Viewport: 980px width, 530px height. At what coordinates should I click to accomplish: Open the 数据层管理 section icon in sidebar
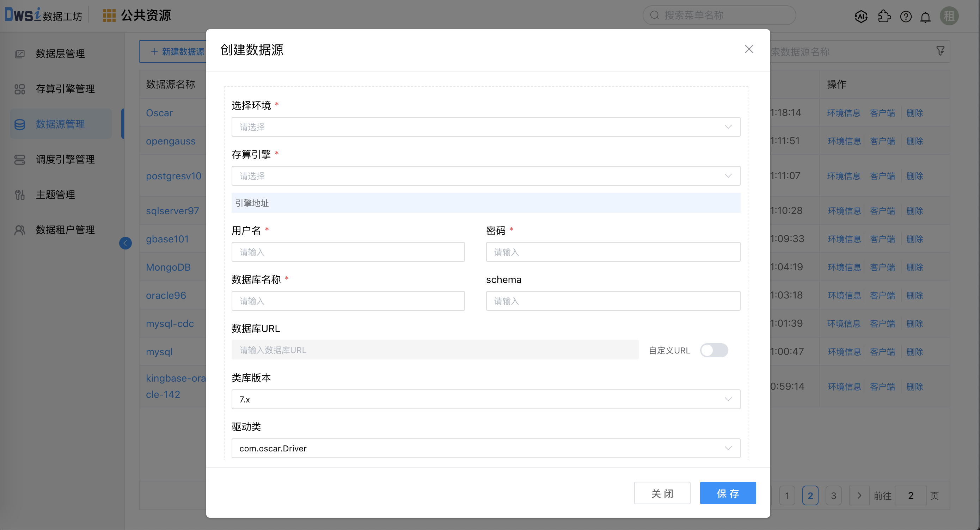tap(20, 54)
